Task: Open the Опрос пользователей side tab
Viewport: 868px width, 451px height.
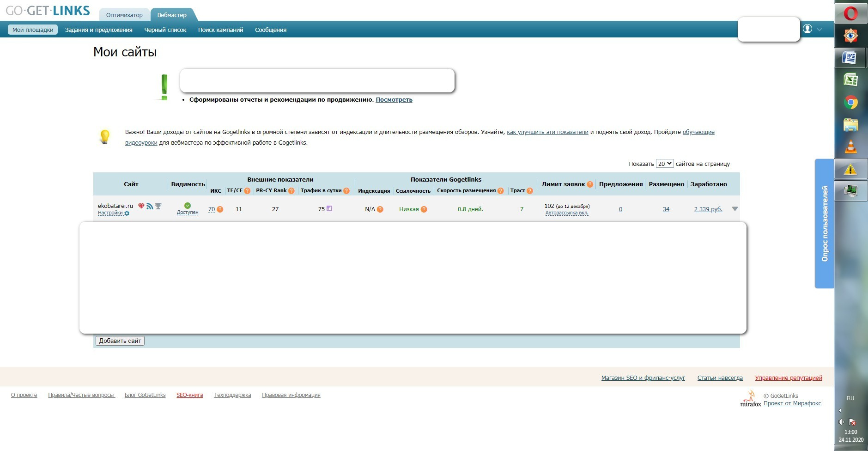Action: pos(824,224)
